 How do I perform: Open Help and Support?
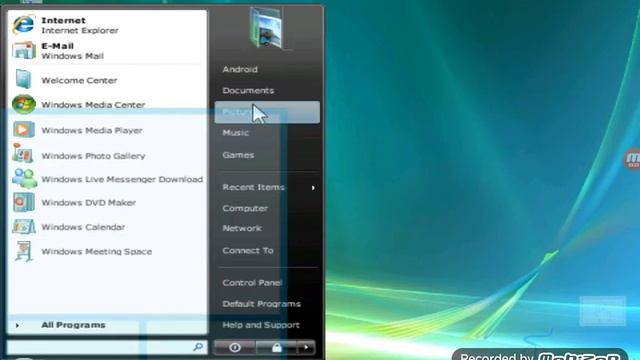[261, 325]
